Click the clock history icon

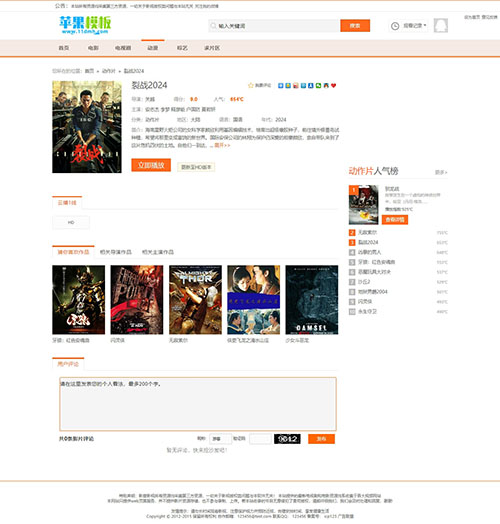(x=395, y=26)
